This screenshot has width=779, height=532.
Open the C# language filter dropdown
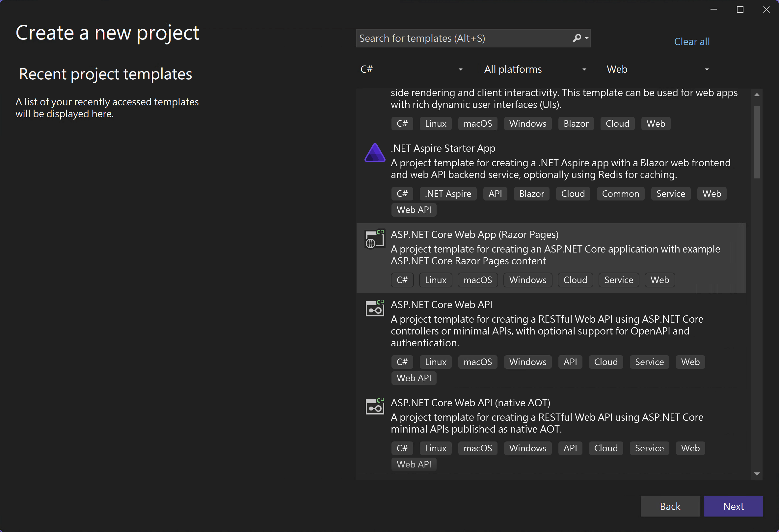click(412, 69)
